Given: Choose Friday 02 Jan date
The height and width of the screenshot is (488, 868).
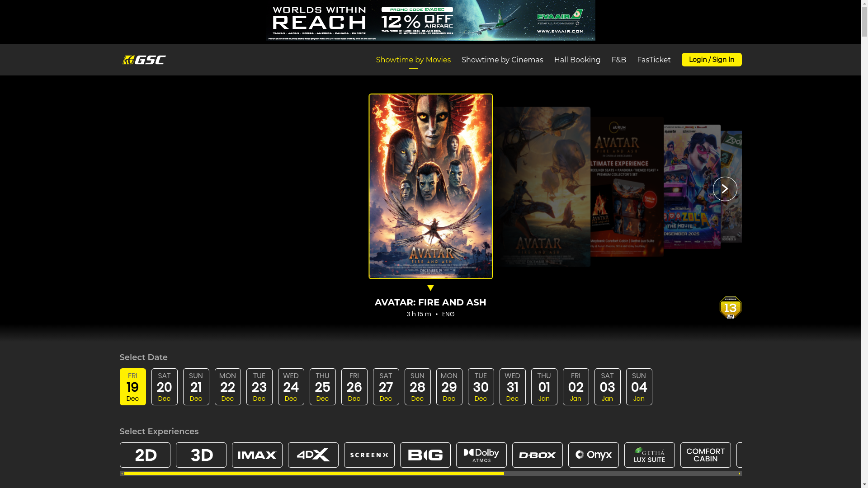Looking at the screenshot, I should click(x=576, y=387).
